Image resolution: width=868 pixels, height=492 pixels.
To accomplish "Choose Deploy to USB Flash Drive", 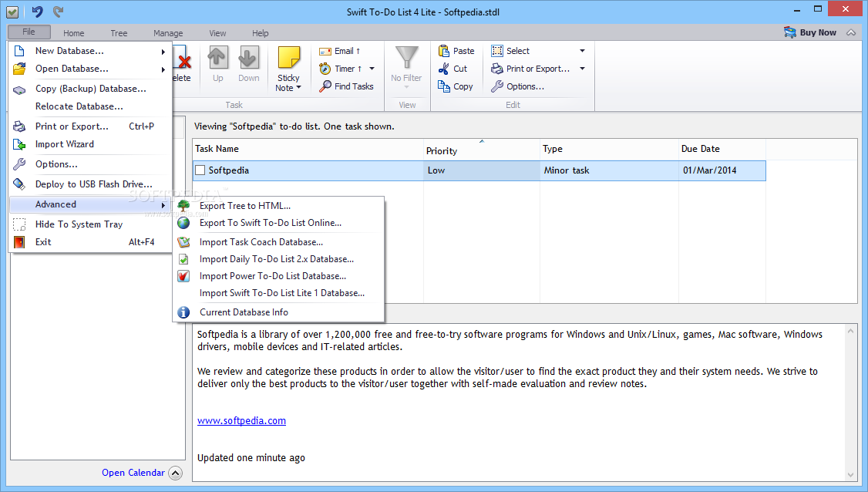I will [x=91, y=184].
